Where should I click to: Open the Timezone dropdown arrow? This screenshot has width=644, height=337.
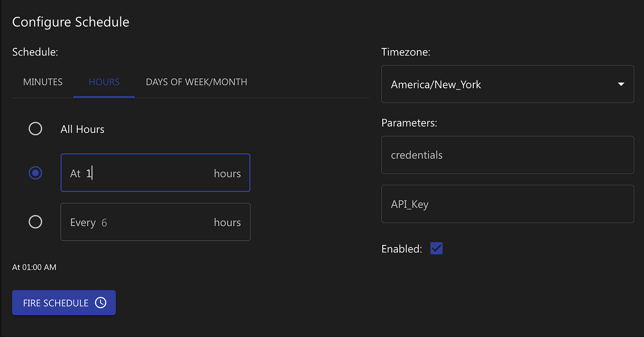click(621, 84)
